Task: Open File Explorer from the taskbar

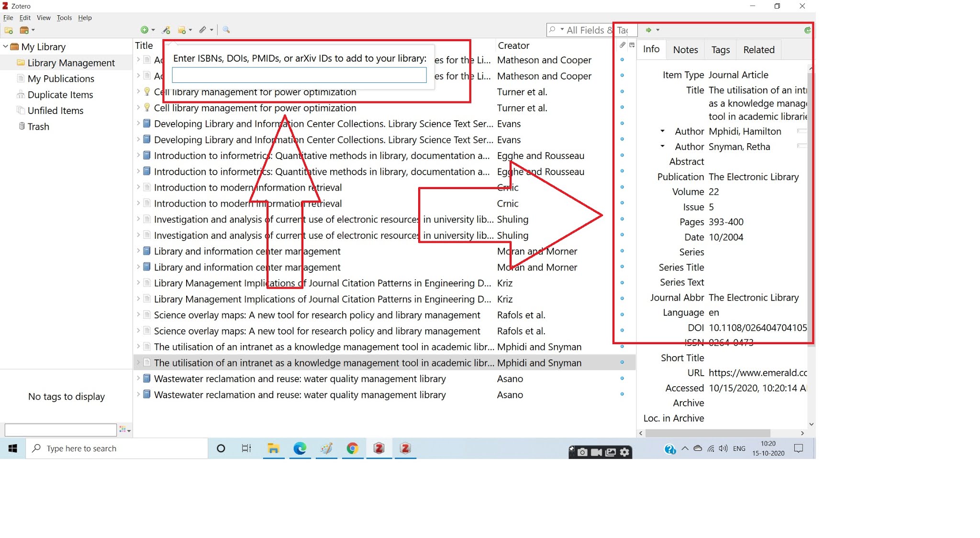Action: [x=273, y=448]
